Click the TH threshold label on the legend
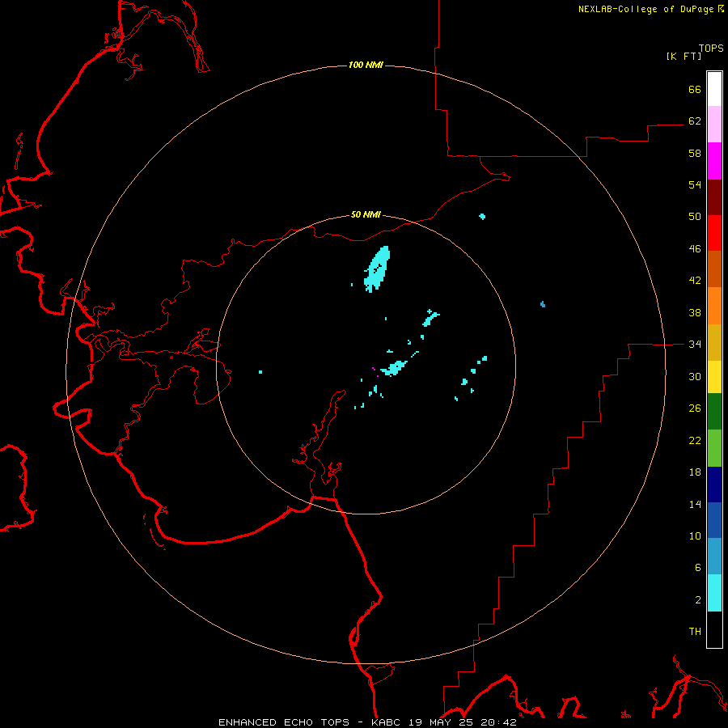 (x=695, y=631)
